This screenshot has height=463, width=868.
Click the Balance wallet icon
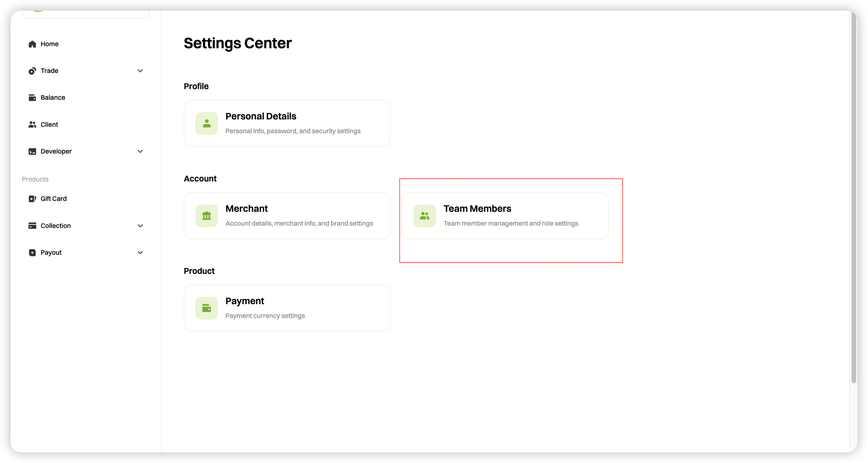click(32, 98)
